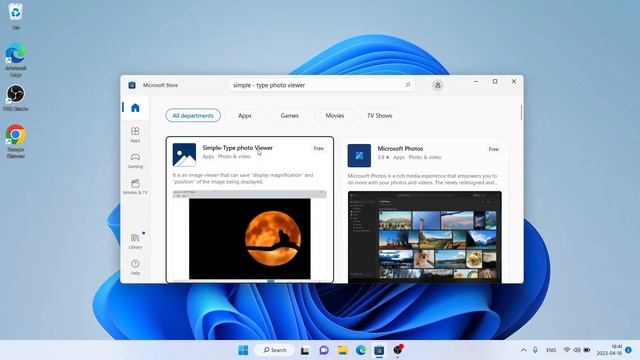The height and width of the screenshot is (360, 640).
Task: Select the Games filter chip
Action: tap(289, 116)
